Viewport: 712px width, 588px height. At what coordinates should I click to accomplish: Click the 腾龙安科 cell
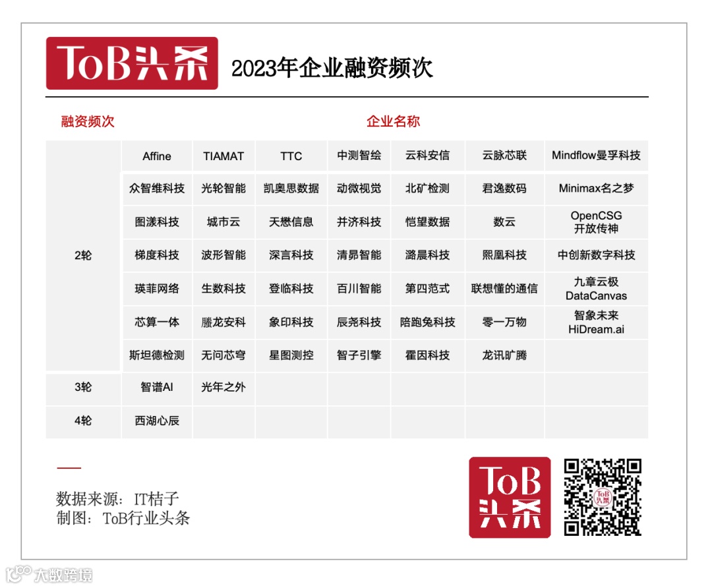pos(223,322)
